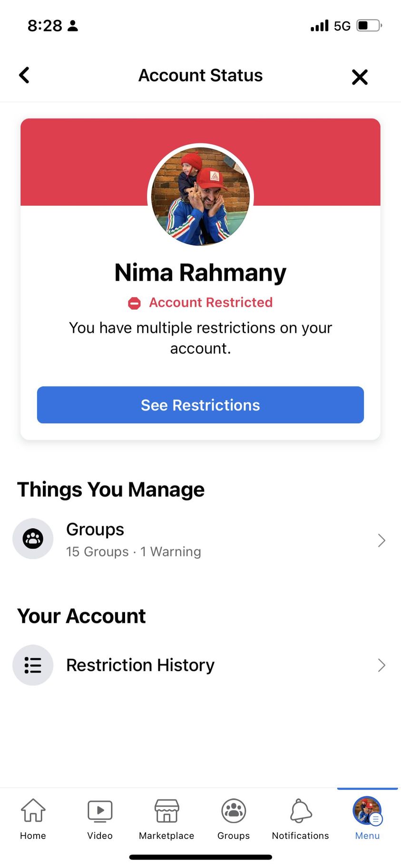Tap the iOS home indicator bar
The width and height of the screenshot is (401, 868).
click(x=200, y=857)
